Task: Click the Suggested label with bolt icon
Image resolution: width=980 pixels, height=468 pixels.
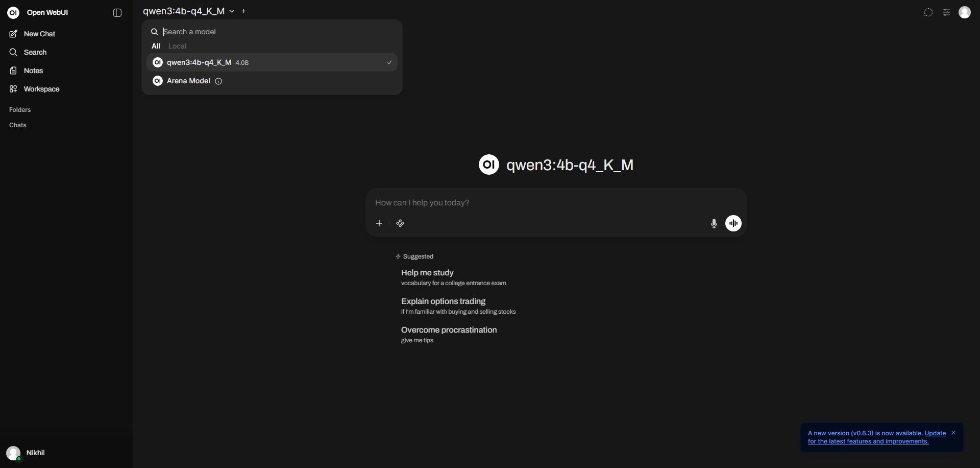Action: (414, 256)
